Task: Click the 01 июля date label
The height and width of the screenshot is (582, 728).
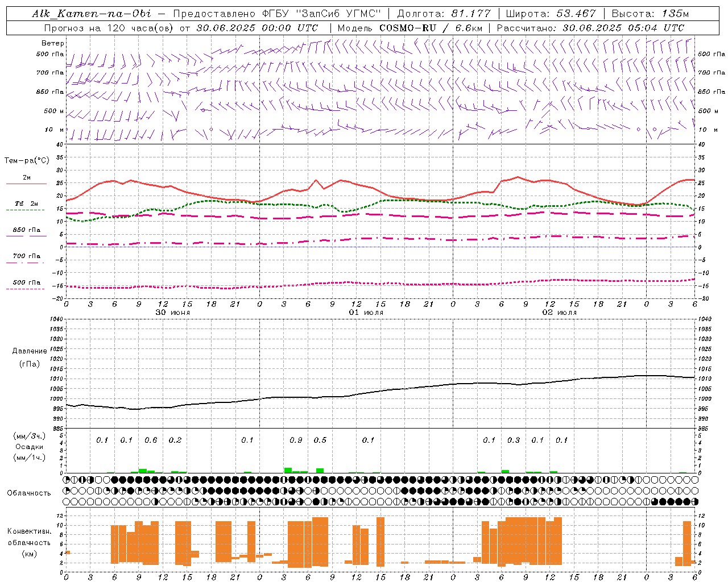Action: 366,313
